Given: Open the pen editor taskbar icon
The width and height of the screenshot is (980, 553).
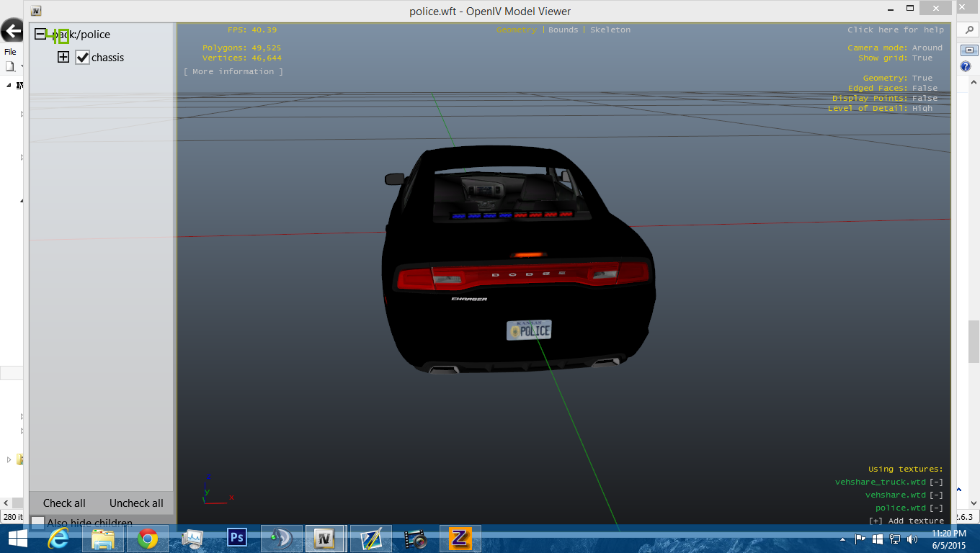Looking at the screenshot, I should click(371, 539).
